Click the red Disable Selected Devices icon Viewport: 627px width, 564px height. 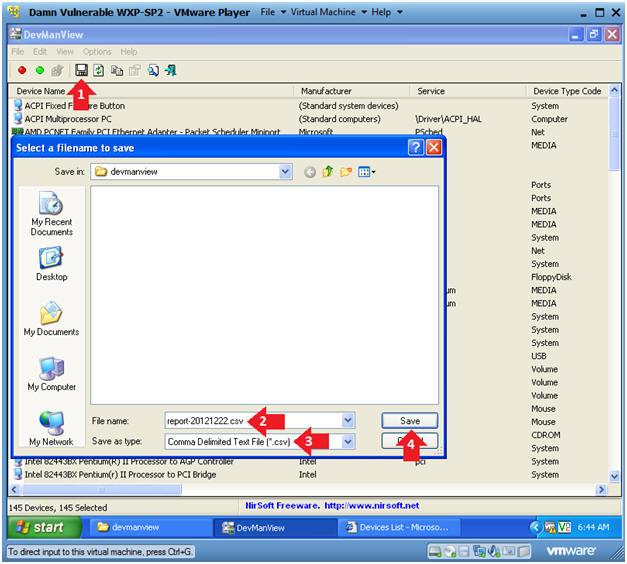pyautogui.click(x=22, y=70)
